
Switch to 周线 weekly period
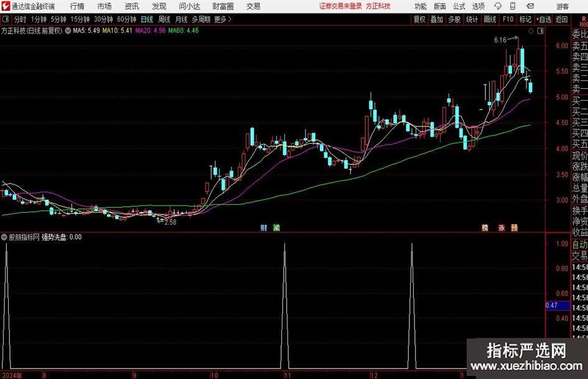pos(164,19)
